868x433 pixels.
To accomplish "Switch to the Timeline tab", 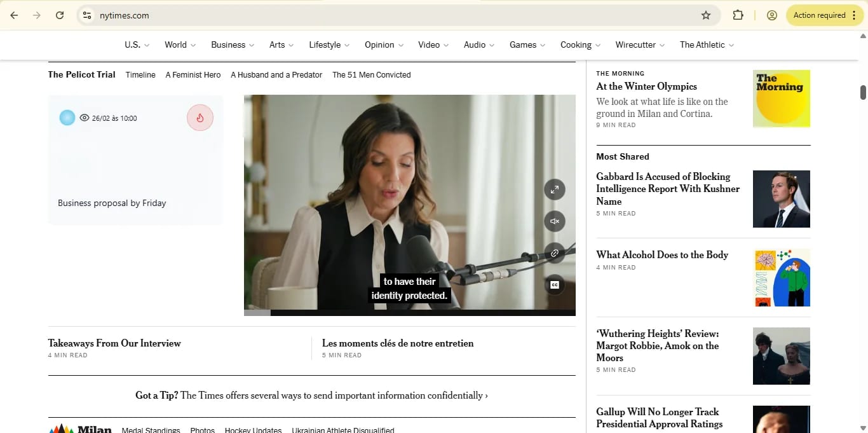I will 140,74.
